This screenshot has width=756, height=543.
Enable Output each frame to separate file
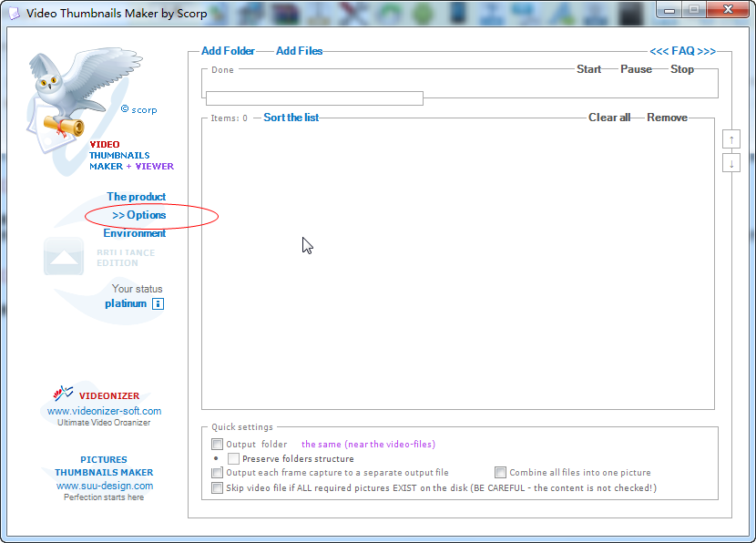coord(217,473)
